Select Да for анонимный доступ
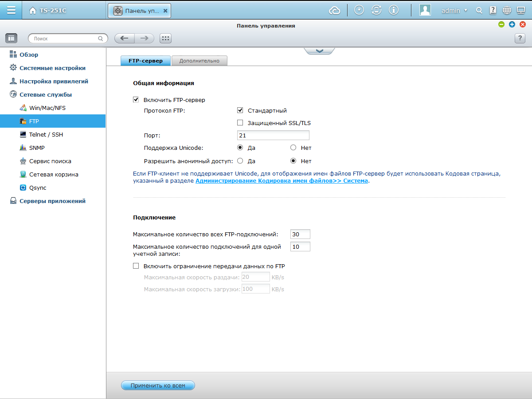The image size is (532, 399). [240, 161]
